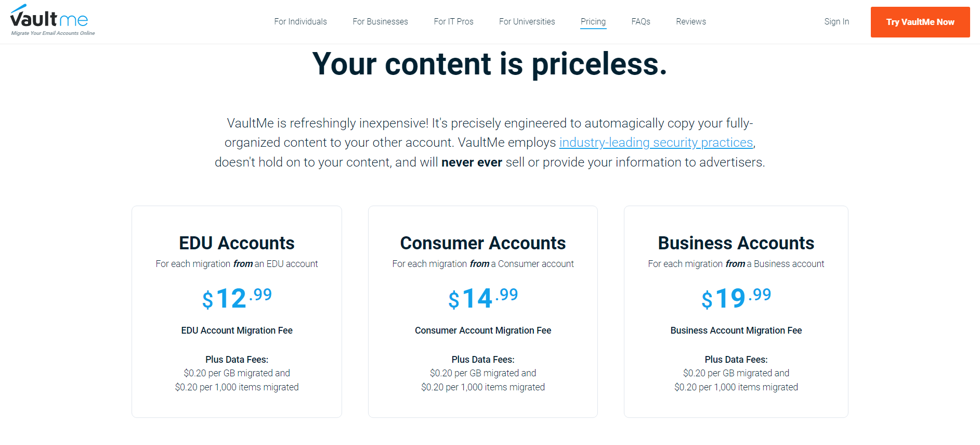
Task: Click the $12.99 EDU price
Action: [x=237, y=298]
